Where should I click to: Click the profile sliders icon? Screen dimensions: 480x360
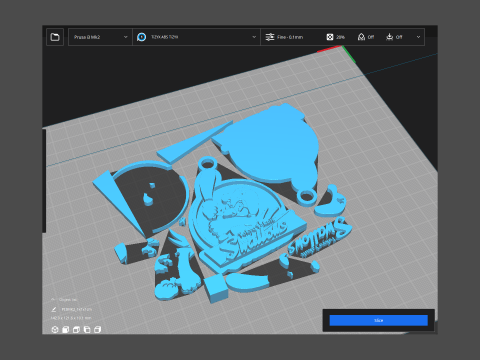[270, 37]
